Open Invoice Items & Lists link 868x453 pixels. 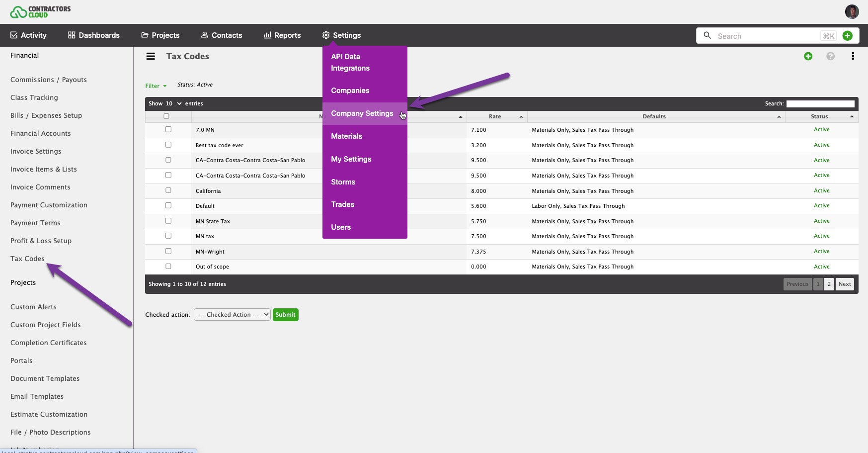(x=44, y=169)
